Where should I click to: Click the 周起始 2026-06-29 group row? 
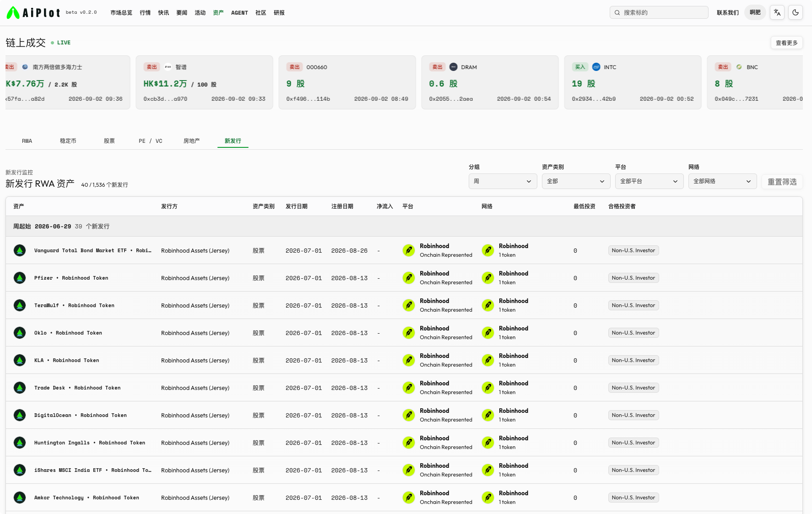pyautogui.click(x=404, y=226)
